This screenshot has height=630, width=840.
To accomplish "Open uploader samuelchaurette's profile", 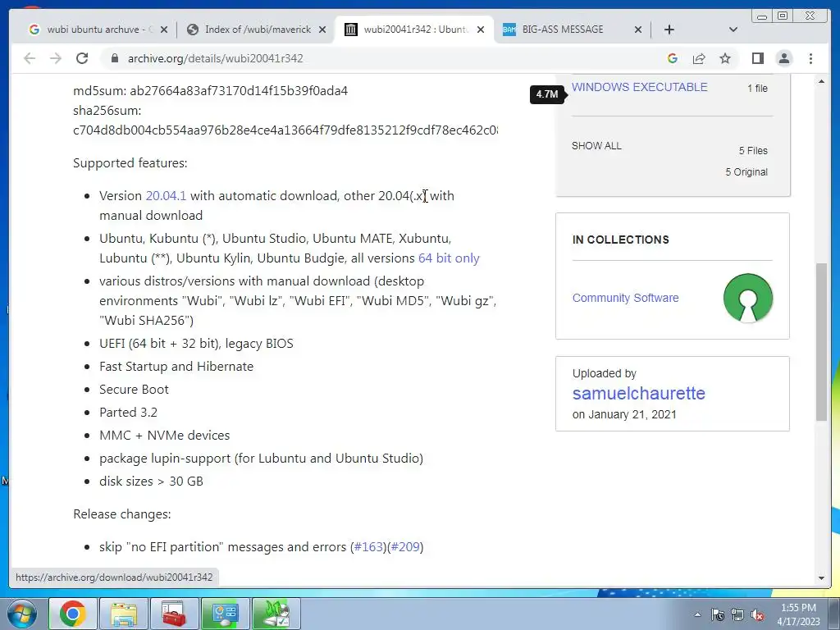I will click(638, 393).
